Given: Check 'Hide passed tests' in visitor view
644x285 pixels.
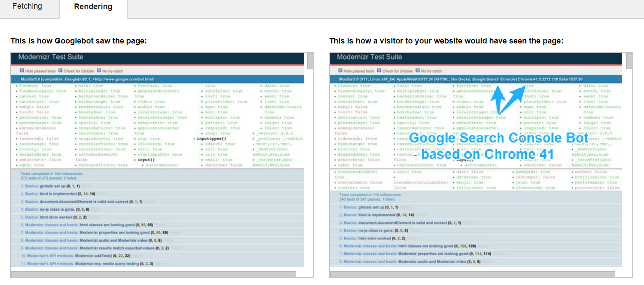Looking at the screenshot, I should click(341, 71).
